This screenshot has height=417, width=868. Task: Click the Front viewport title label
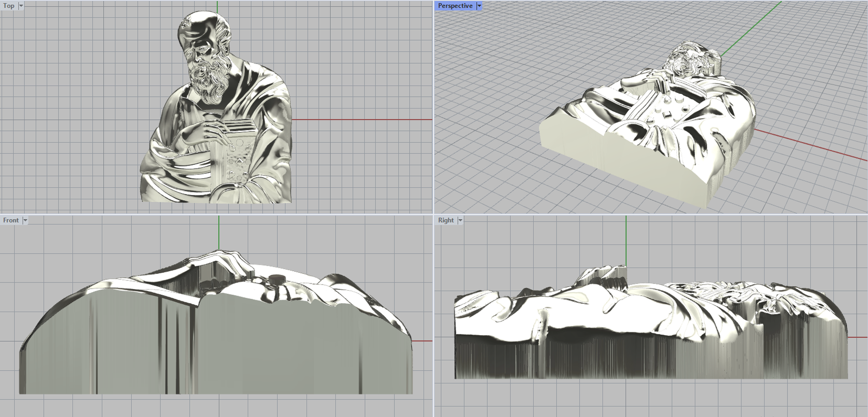(11, 220)
